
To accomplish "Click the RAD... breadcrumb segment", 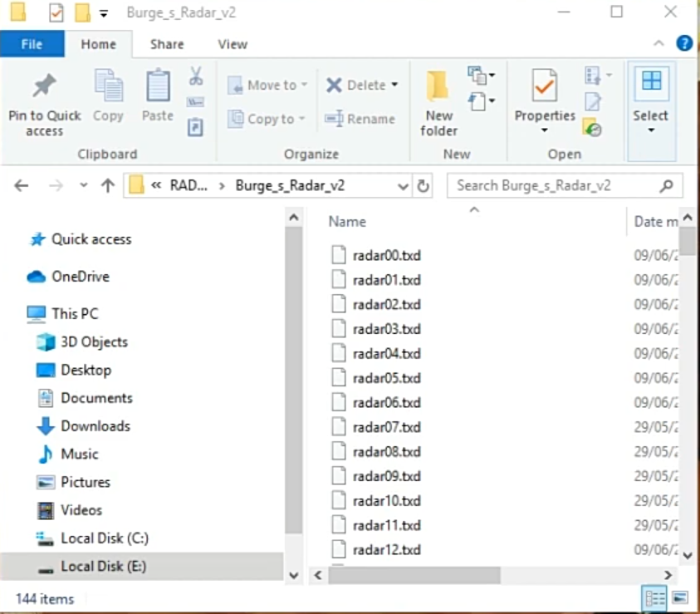I will 188,185.
